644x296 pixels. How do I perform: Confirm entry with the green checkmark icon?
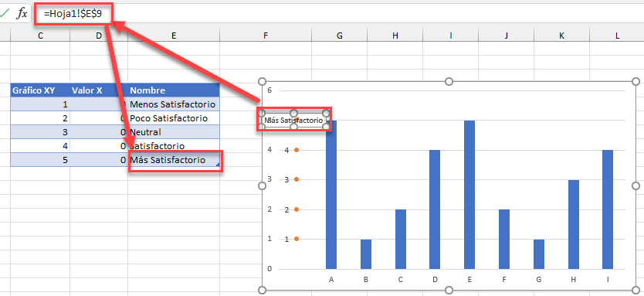tap(4, 13)
